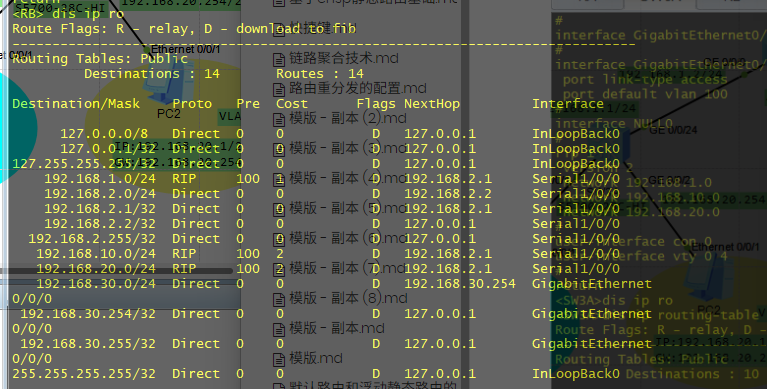
Task: Click file icon of 模版 - 副本 (8).md
Action: 279,299
